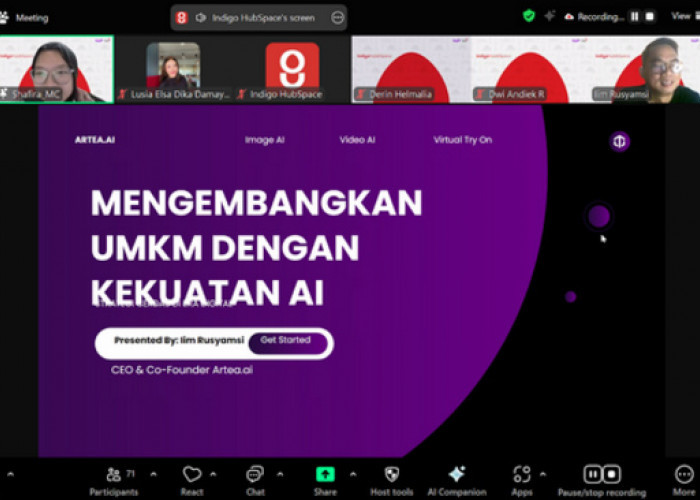
Task: Open Virtual Try On slide nav item
Action: click(x=462, y=140)
